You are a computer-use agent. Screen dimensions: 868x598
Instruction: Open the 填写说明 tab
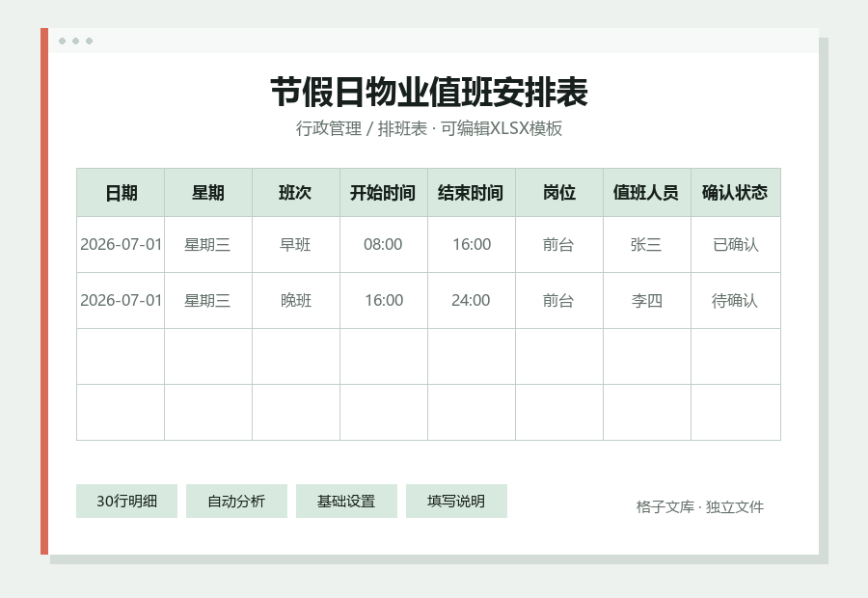pos(456,502)
